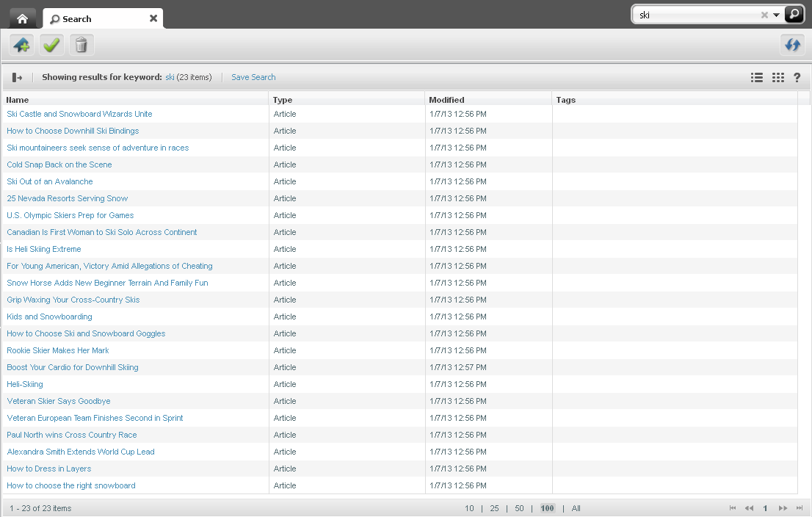Image resolution: width=812 pixels, height=517 pixels.
Task: Open 25 Nevada Resorts Serving Snow
Action: coord(68,198)
